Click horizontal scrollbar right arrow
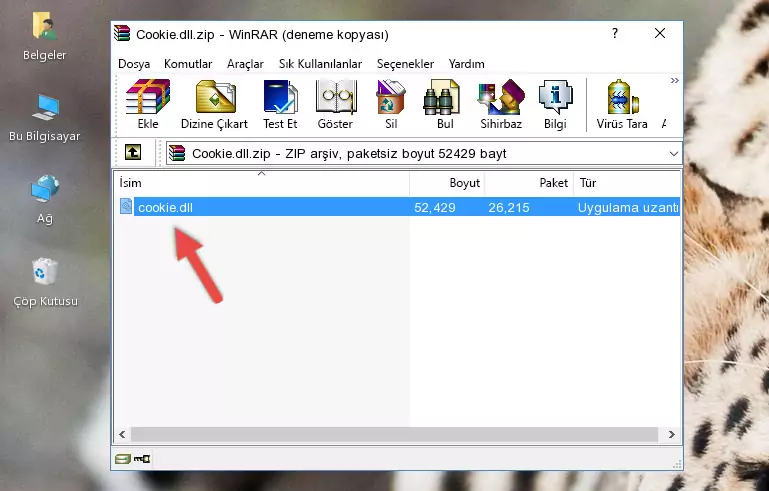 (x=671, y=434)
